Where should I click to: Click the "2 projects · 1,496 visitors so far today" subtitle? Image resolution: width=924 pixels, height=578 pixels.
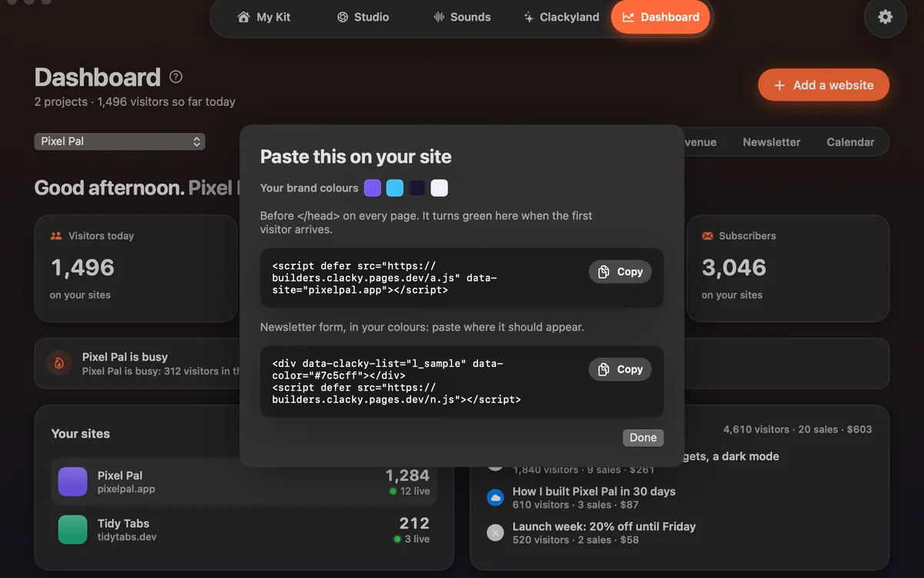tap(135, 102)
